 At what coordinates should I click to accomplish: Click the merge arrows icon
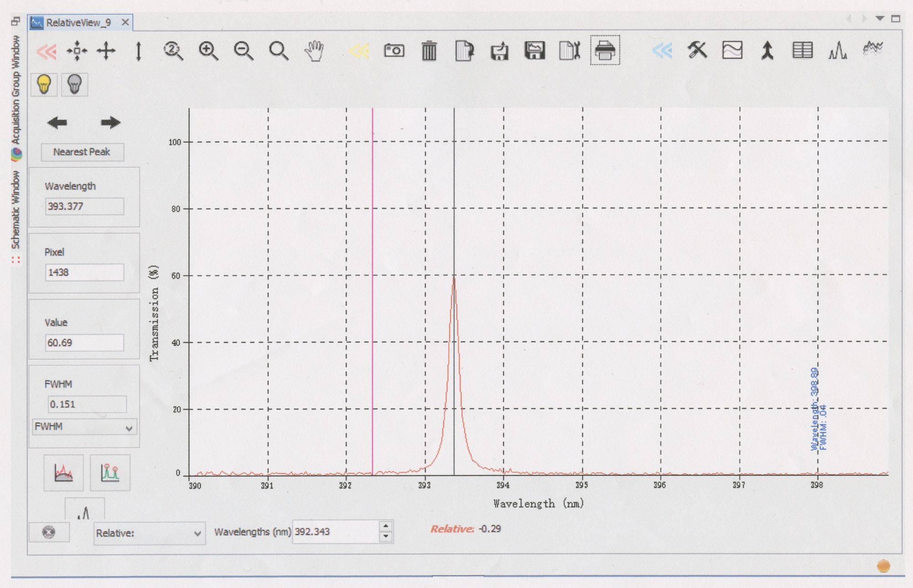[767, 51]
